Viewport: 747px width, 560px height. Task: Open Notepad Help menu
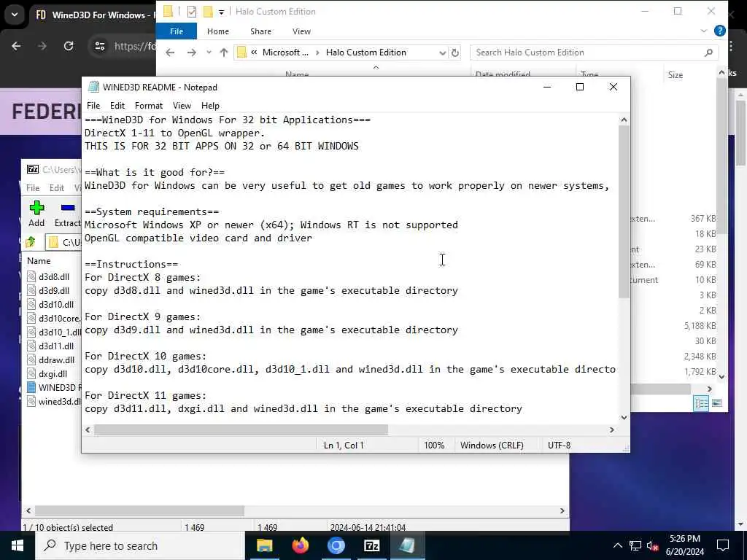(210, 106)
